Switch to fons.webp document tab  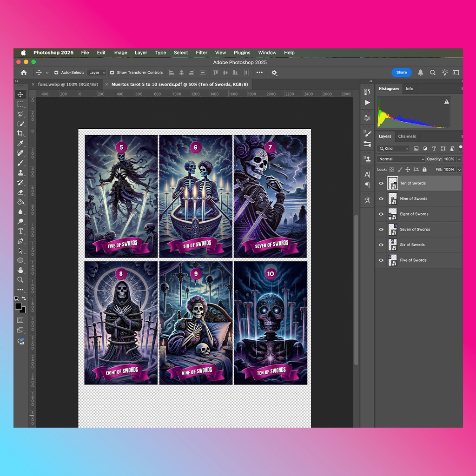coord(68,85)
